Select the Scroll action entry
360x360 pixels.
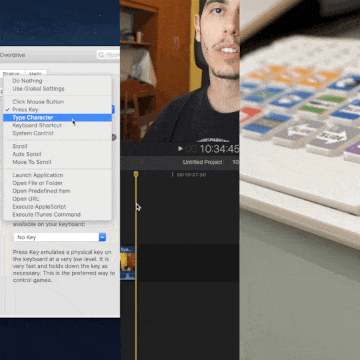click(57, 146)
